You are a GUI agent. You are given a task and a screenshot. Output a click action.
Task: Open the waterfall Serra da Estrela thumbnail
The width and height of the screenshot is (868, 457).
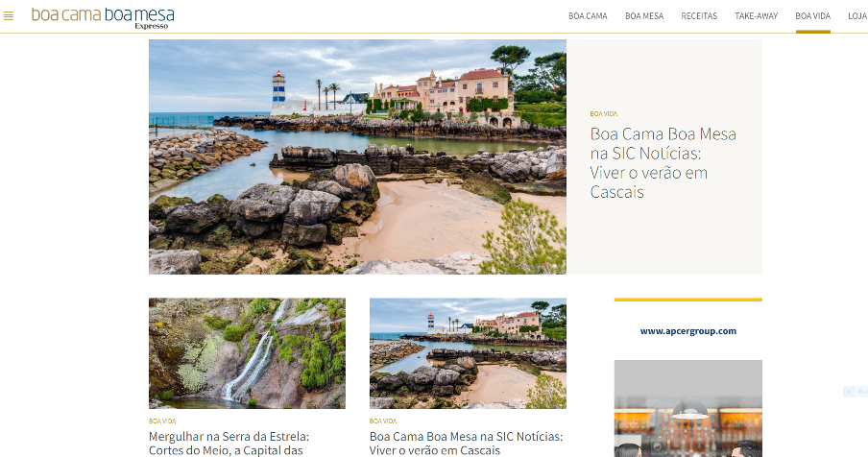coord(247,353)
